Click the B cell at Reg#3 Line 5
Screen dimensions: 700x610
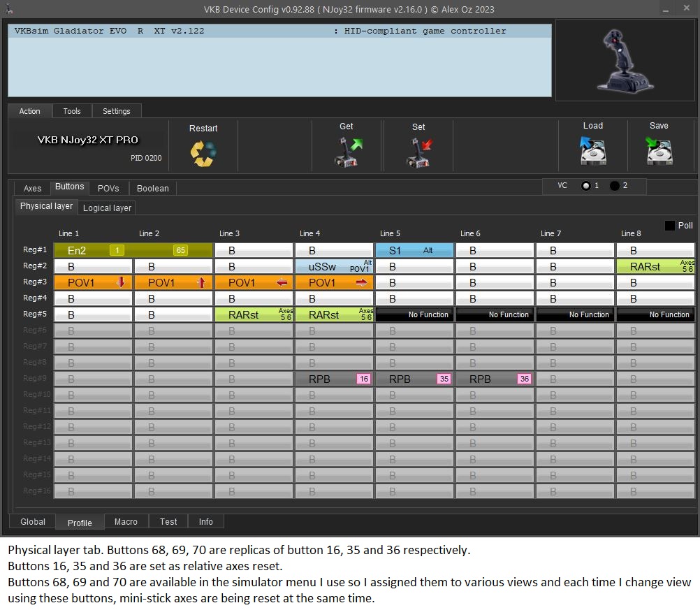pos(414,283)
